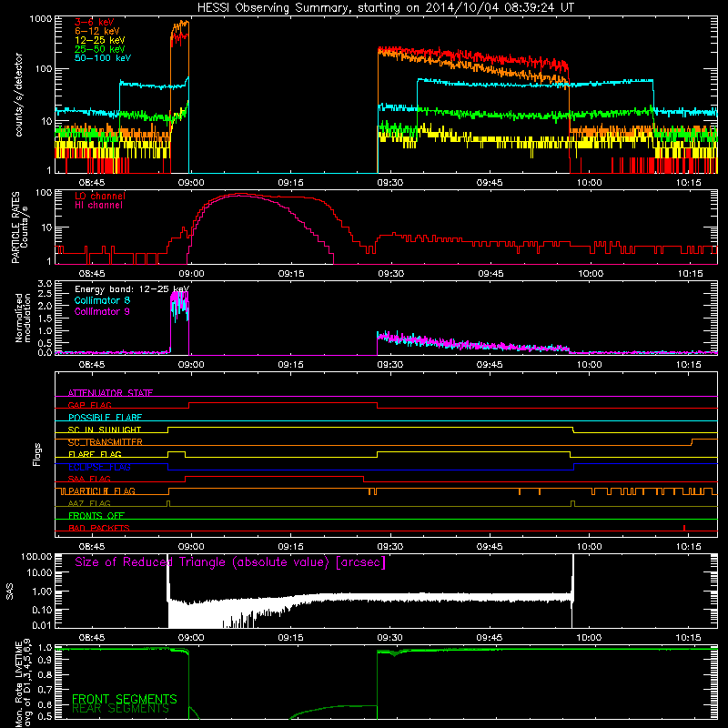Click the "counts/s/detector" axis label
The image size is (728, 728).
(19, 95)
